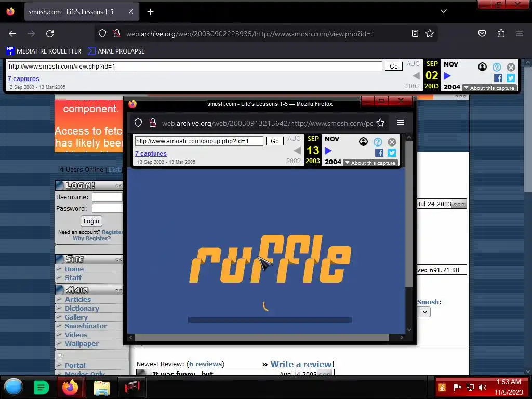Image resolution: width=532 pixels, height=399 pixels.
Task: Click the Password input field
Action: [x=107, y=208]
